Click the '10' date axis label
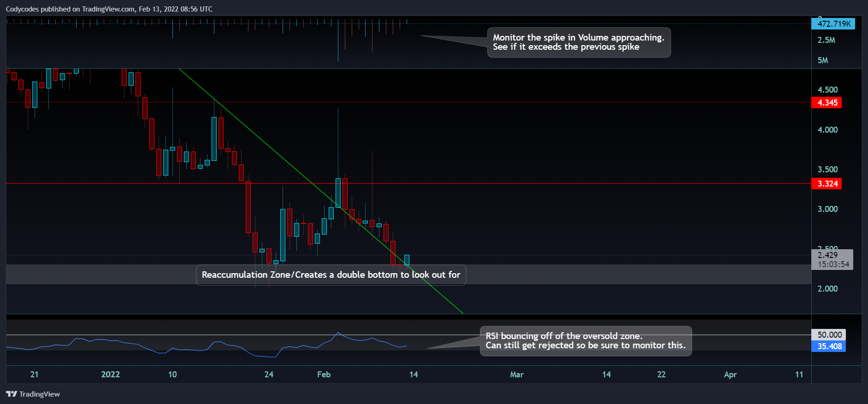The width and height of the screenshot is (868, 404). 172,375
